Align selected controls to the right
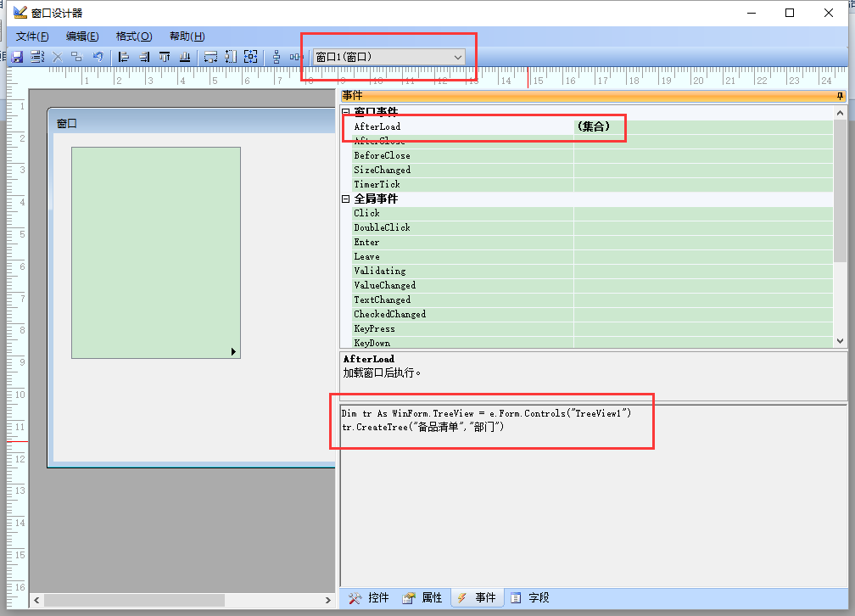 pos(144,57)
